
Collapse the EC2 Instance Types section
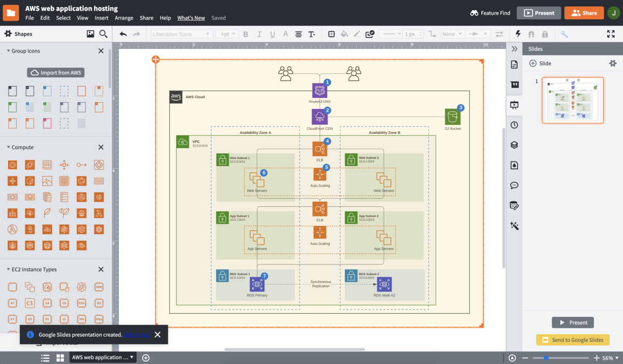[9, 270]
